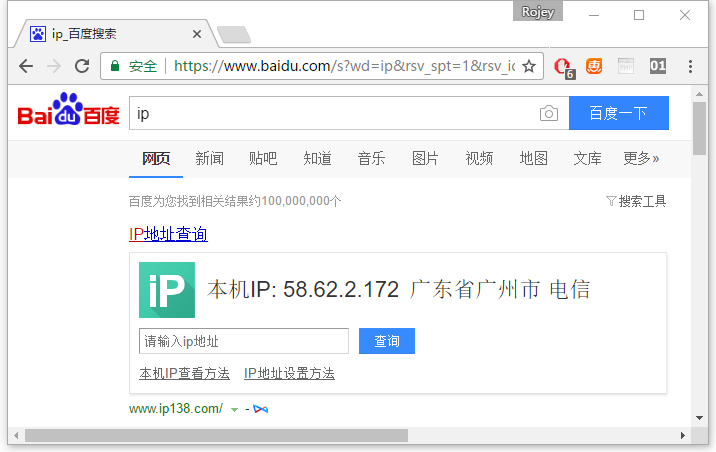
Task: Open the 视频 tab
Action: (x=479, y=159)
